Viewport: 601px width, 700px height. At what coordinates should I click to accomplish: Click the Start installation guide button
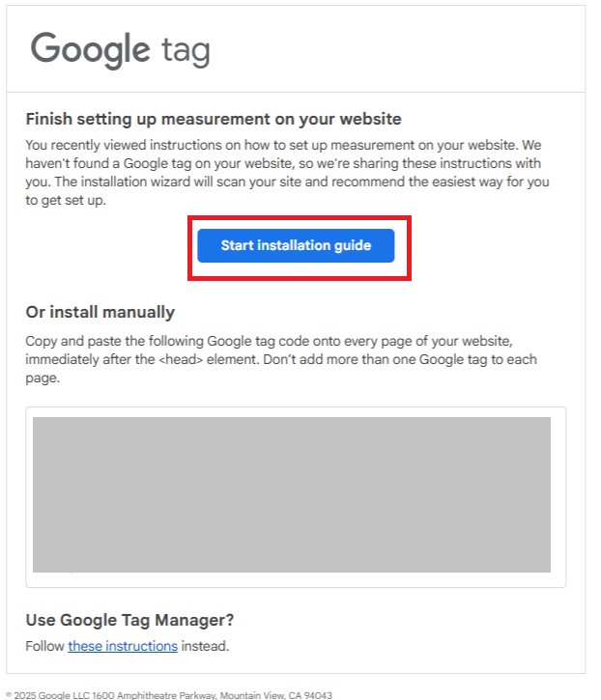296,245
